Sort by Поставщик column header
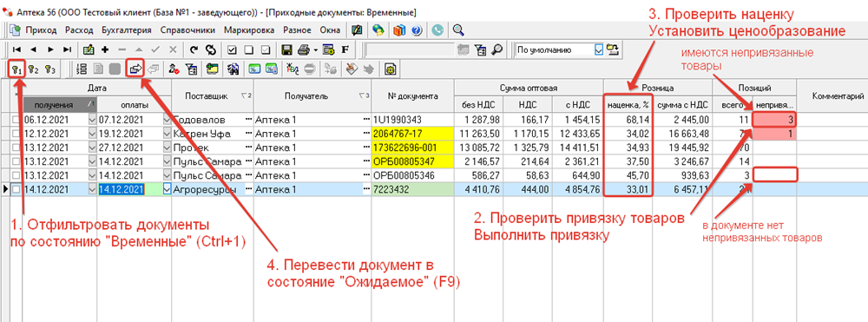 pos(213,95)
